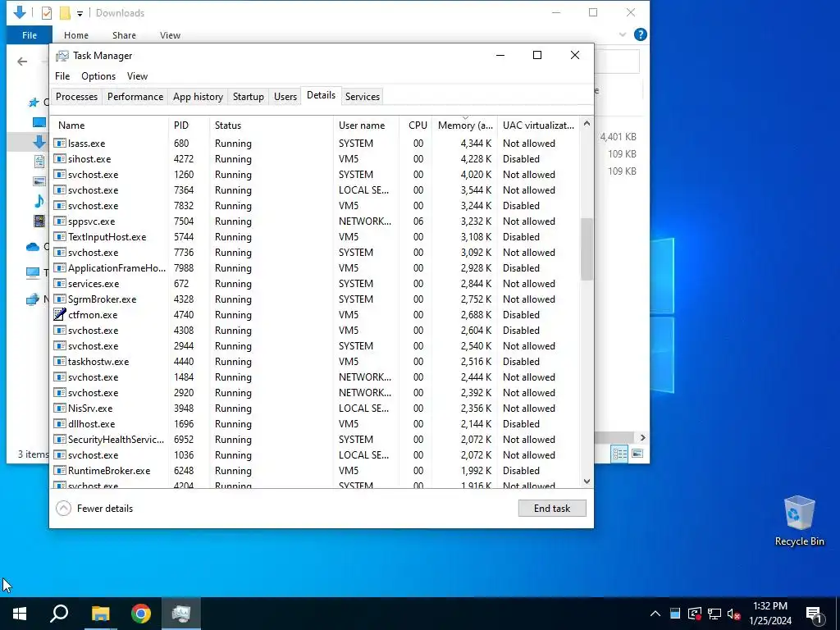
Task: Switch to the Users tab
Action: click(x=285, y=97)
